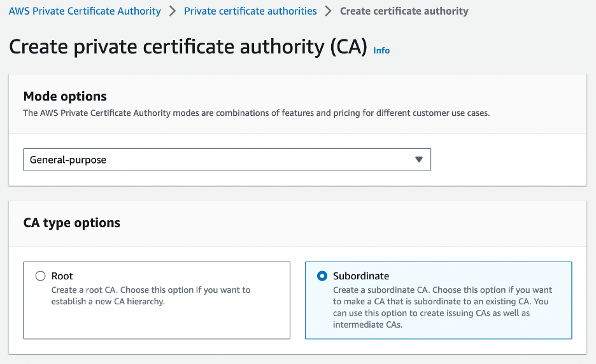Click the Mode options description sentence

(x=257, y=113)
